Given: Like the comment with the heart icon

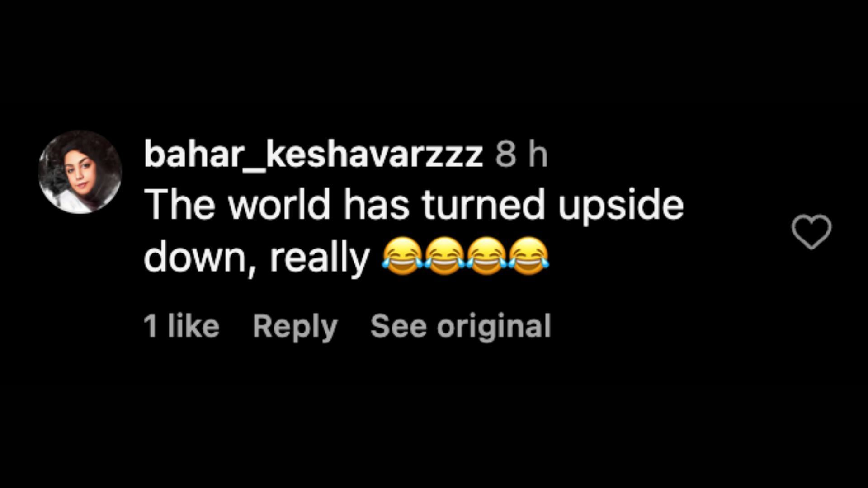Looking at the screenshot, I should (x=811, y=231).
